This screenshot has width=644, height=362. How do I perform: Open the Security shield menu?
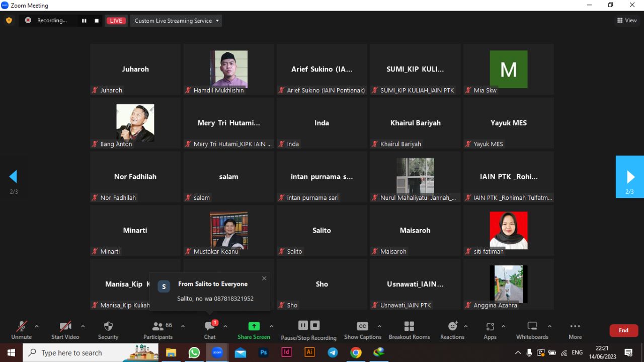point(108,330)
